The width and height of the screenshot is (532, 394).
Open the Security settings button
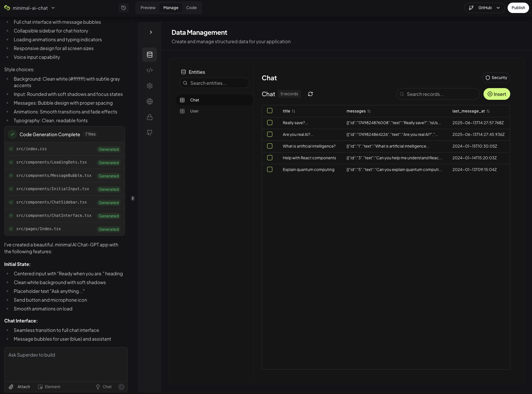coord(496,78)
